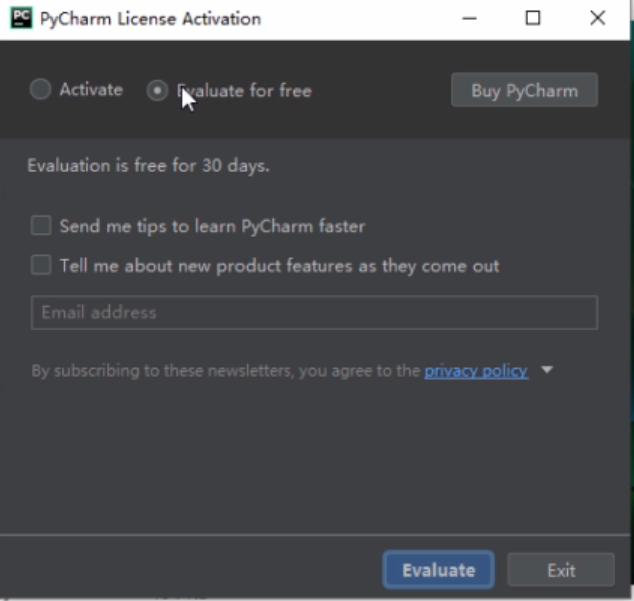Click the Buy PyCharm button
Screen dimensions: 634x601
coord(524,90)
